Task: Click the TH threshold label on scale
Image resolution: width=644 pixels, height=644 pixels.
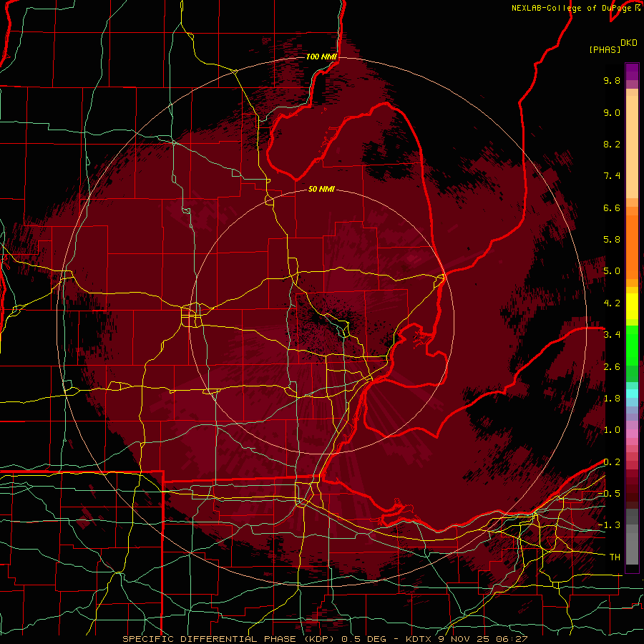Action: pos(615,557)
